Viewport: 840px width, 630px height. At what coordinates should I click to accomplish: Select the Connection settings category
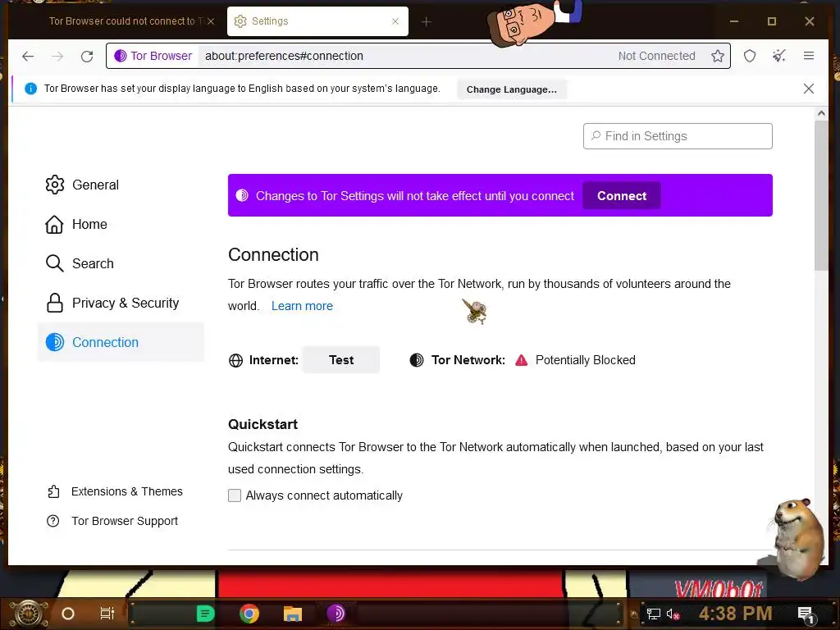click(121, 342)
